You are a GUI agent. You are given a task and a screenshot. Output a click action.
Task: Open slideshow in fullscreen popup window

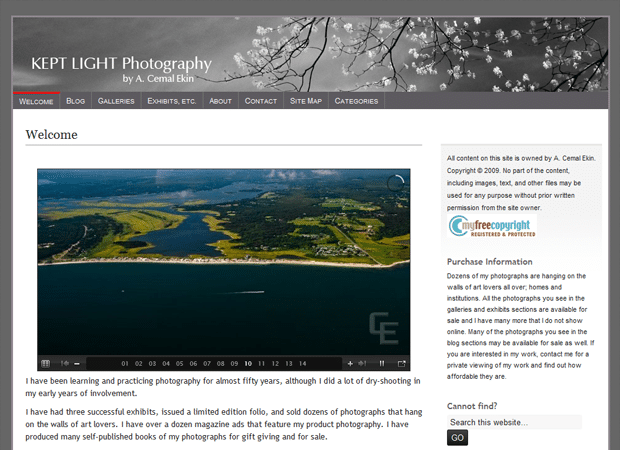coord(401,363)
